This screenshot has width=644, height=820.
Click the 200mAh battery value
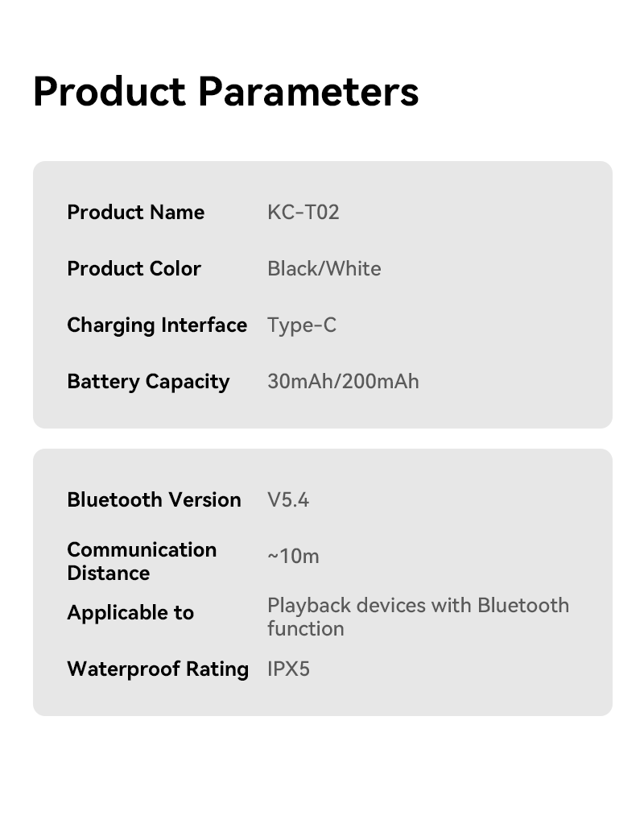tap(381, 382)
